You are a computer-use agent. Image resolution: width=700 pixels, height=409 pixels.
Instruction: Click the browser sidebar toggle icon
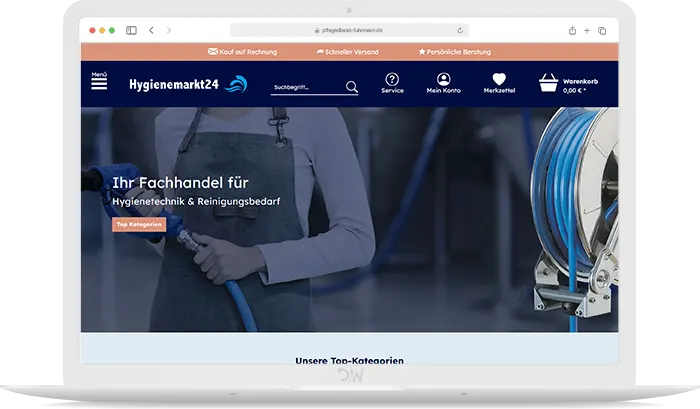click(x=131, y=30)
